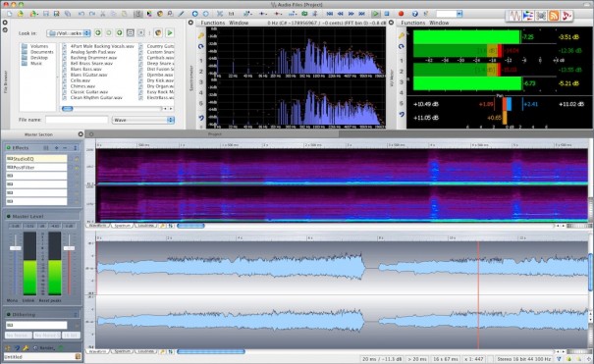Click the yellow wrench in Master Section footer
Viewport: 594px width, 364px height.
(26, 347)
